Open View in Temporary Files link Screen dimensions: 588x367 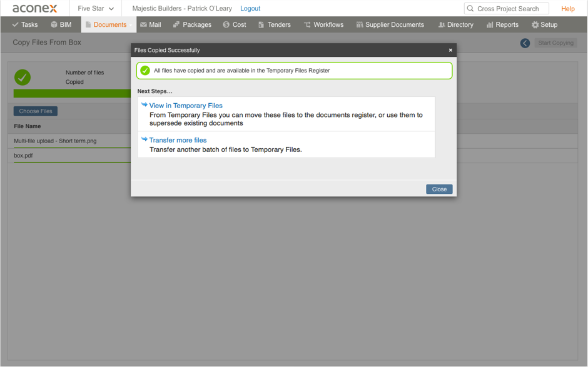pyautogui.click(x=186, y=106)
